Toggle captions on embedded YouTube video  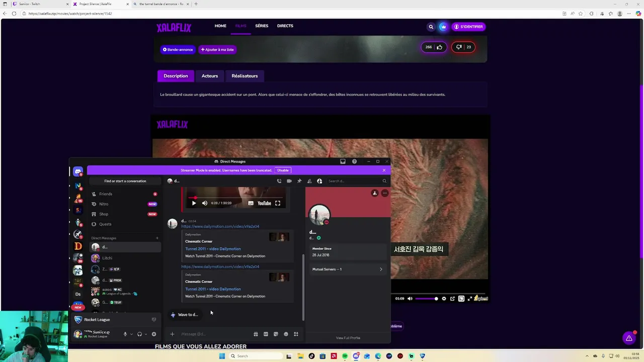point(251,203)
